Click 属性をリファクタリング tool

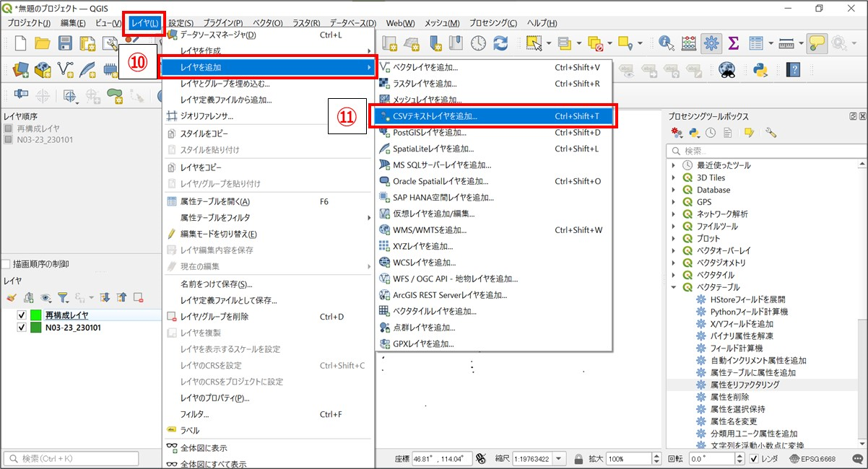coord(745,385)
